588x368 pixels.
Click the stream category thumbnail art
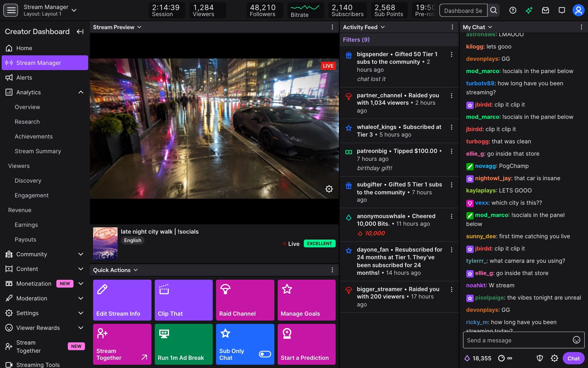click(105, 244)
